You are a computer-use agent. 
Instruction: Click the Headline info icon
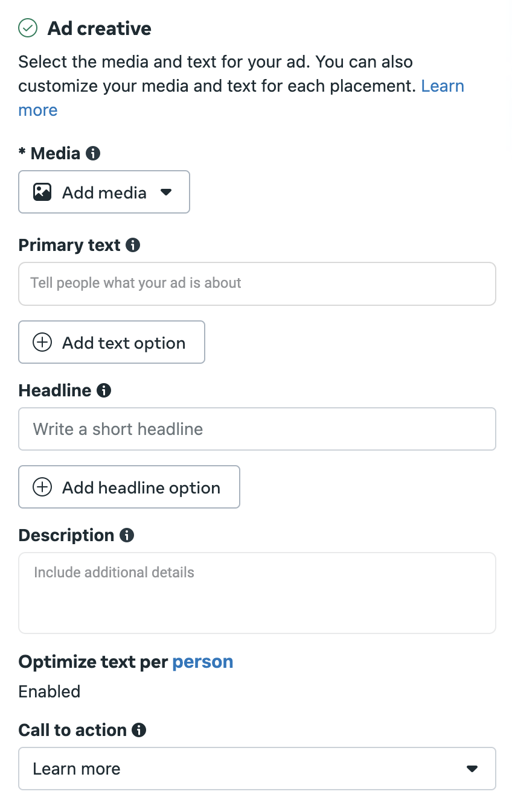pos(104,390)
